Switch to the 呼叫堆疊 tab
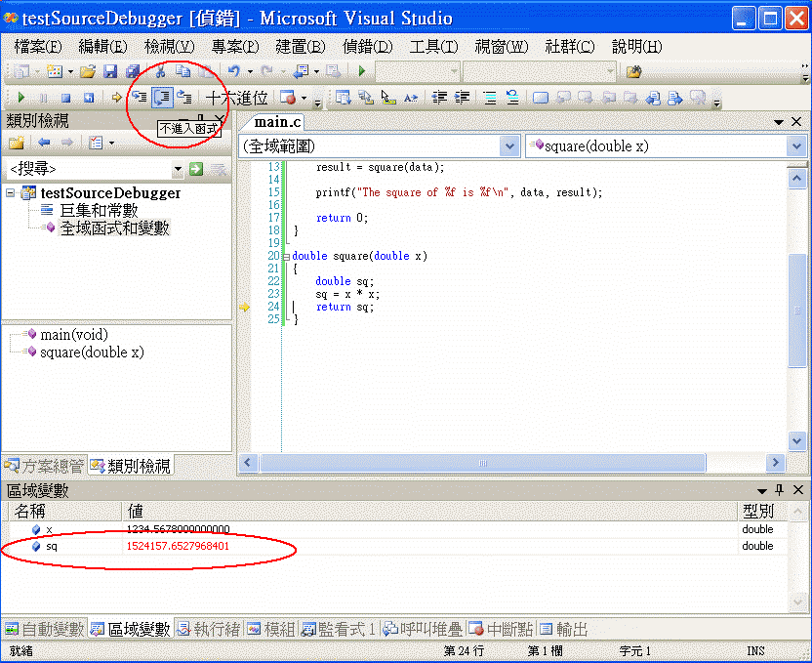Screen dimensions: 812x663 (423, 630)
